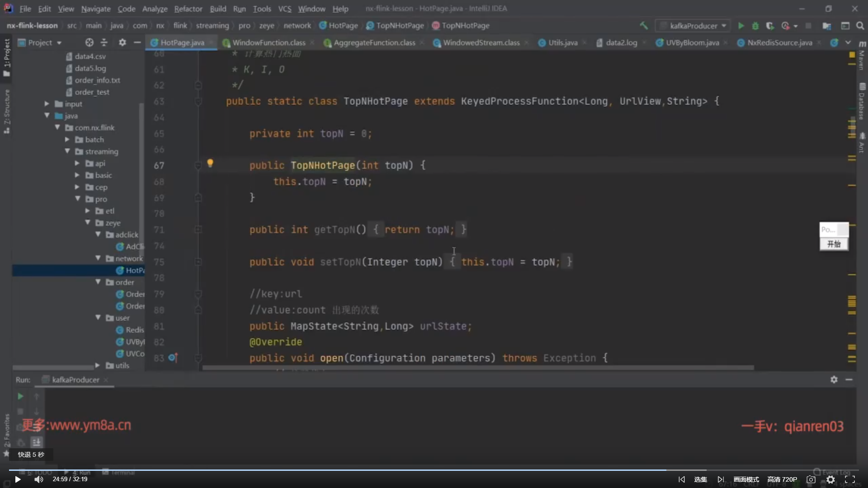
Task: Collapse the streaming package folder
Action: pyautogui.click(x=67, y=151)
